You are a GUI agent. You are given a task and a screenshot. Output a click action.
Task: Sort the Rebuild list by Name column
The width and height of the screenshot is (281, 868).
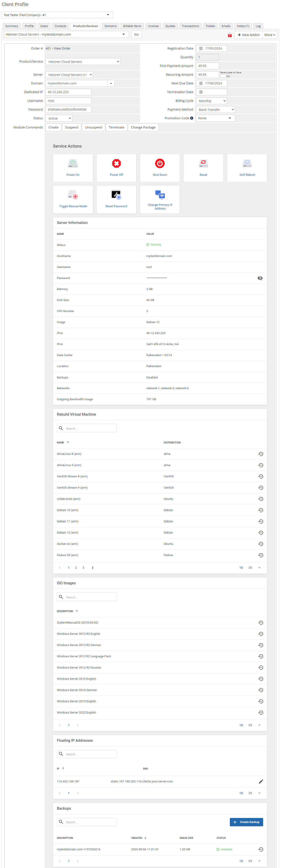point(61,442)
